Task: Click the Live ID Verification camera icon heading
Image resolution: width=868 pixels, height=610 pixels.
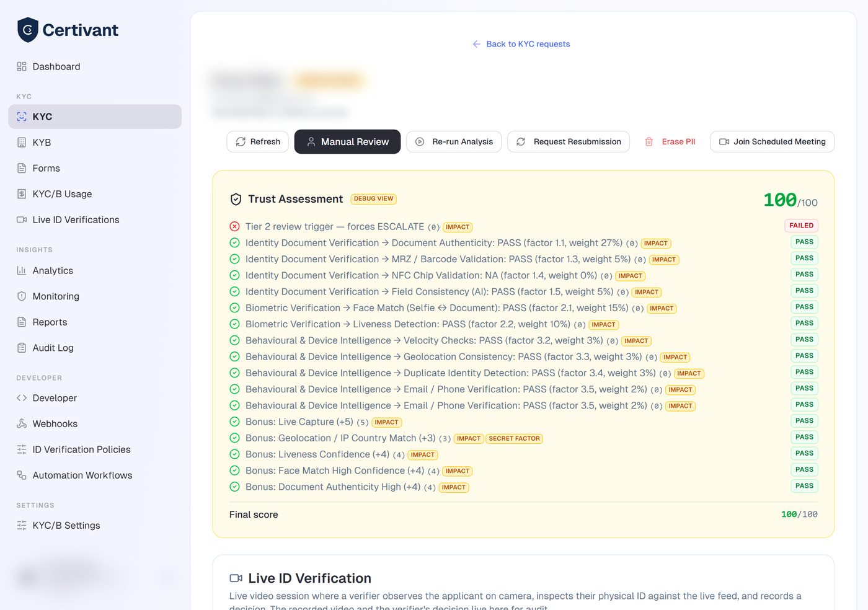Action: pyautogui.click(x=236, y=578)
